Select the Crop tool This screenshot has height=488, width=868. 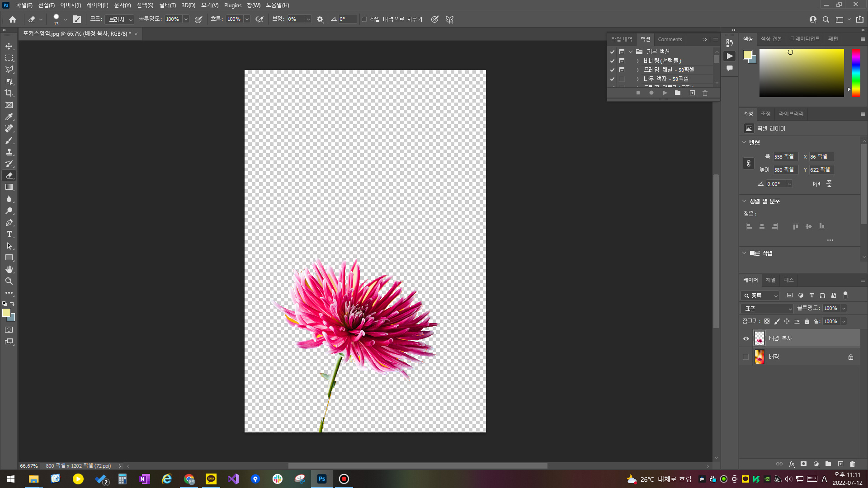[9, 93]
